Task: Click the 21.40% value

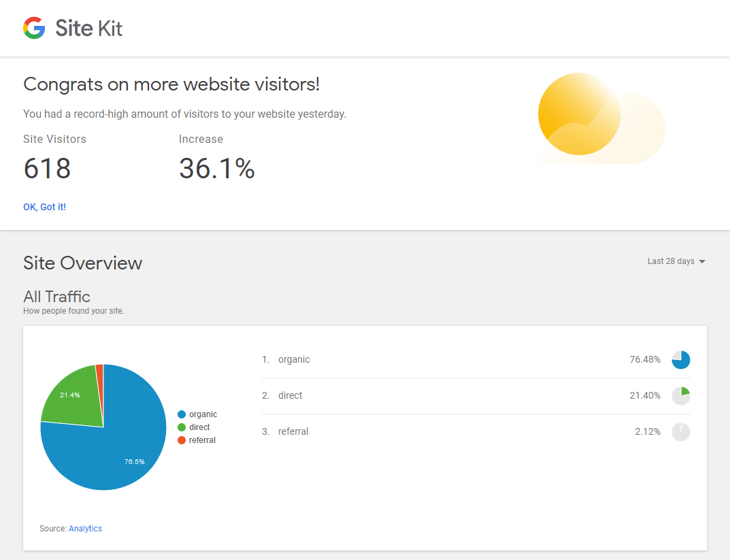Action: (x=645, y=396)
